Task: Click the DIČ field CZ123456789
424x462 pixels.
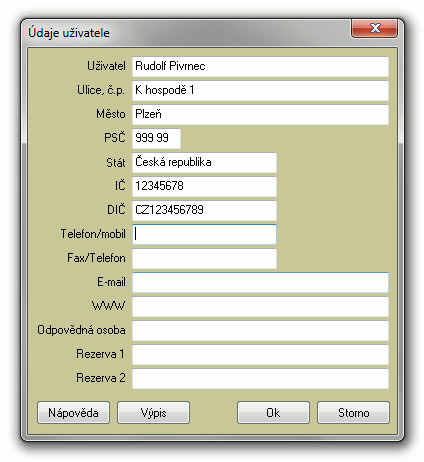Action: coord(204,210)
